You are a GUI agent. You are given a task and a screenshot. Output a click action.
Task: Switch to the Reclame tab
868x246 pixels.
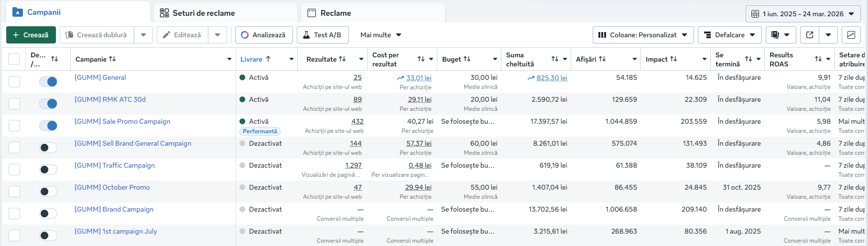tap(336, 13)
